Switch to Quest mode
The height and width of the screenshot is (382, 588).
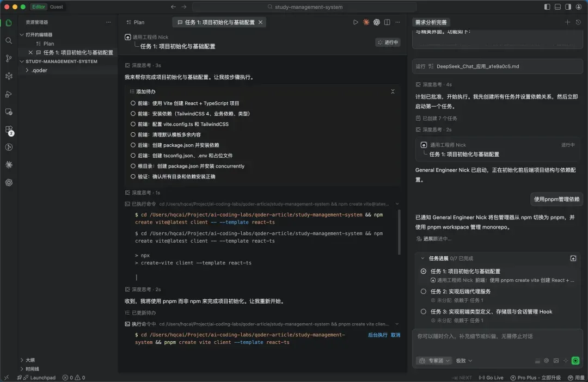[x=56, y=7]
